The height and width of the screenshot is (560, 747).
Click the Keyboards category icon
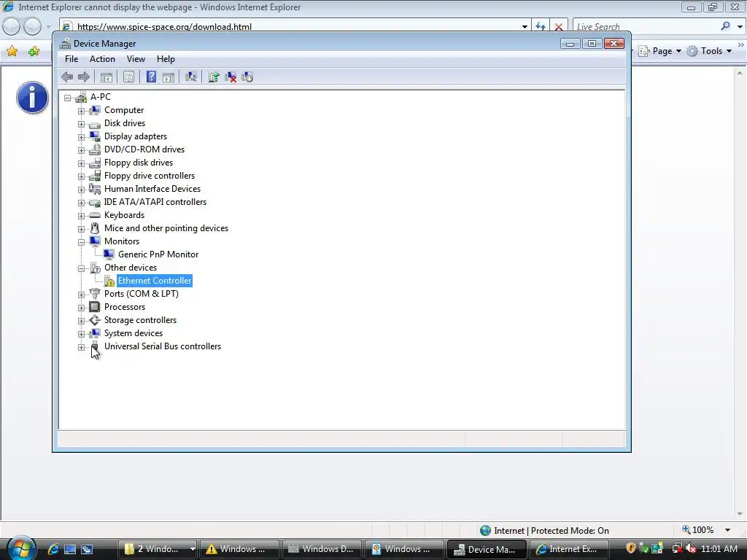point(95,215)
